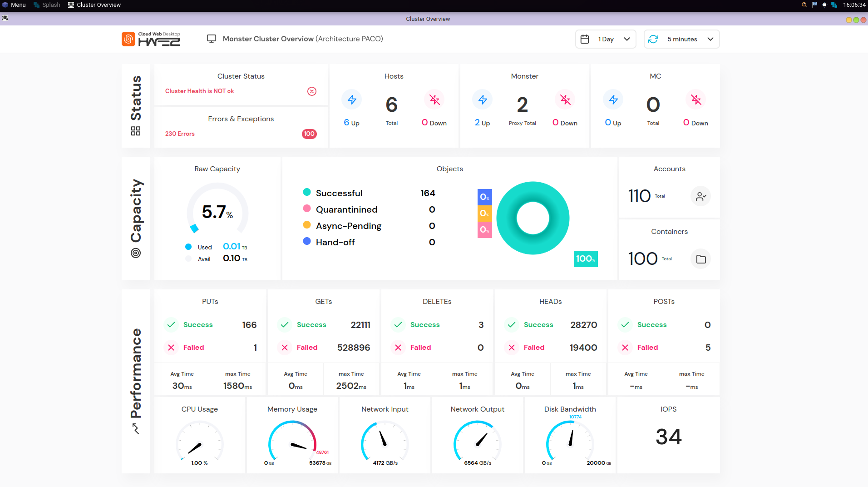Click the Accounts user icon
Viewport: 868px width, 487px height.
(x=700, y=196)
